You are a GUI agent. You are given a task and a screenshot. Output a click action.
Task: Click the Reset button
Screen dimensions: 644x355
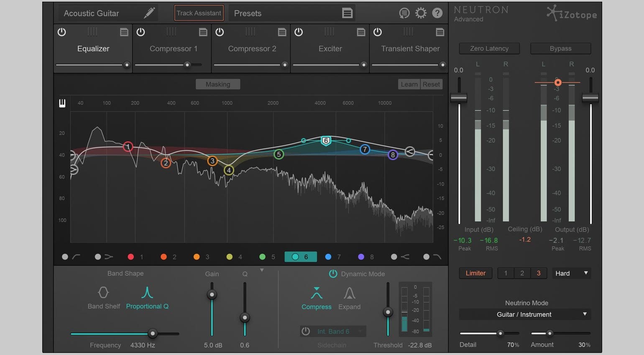tap(431, 84)
